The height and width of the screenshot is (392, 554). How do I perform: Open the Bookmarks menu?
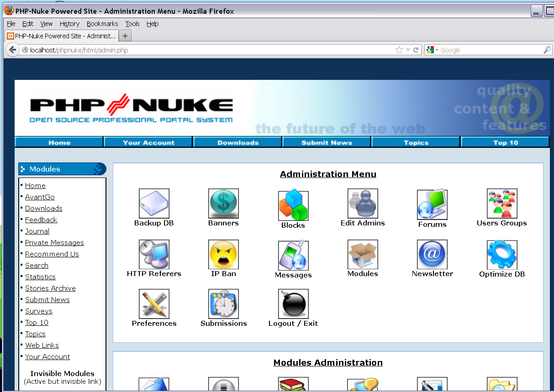pos(102,24)
